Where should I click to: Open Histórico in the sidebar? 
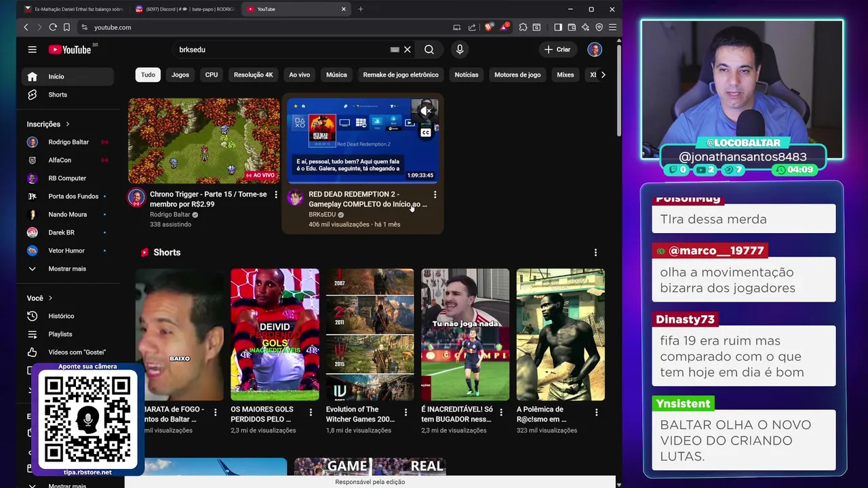[x=68, y=316]
